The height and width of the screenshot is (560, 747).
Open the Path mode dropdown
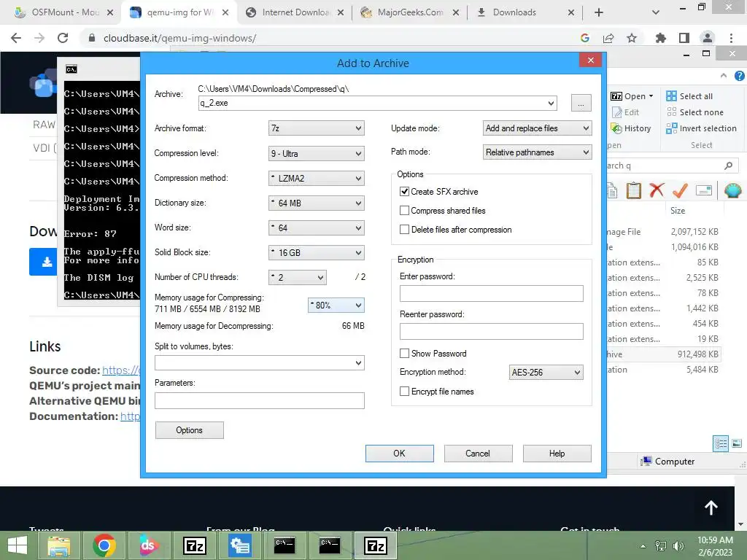(538, 152)
